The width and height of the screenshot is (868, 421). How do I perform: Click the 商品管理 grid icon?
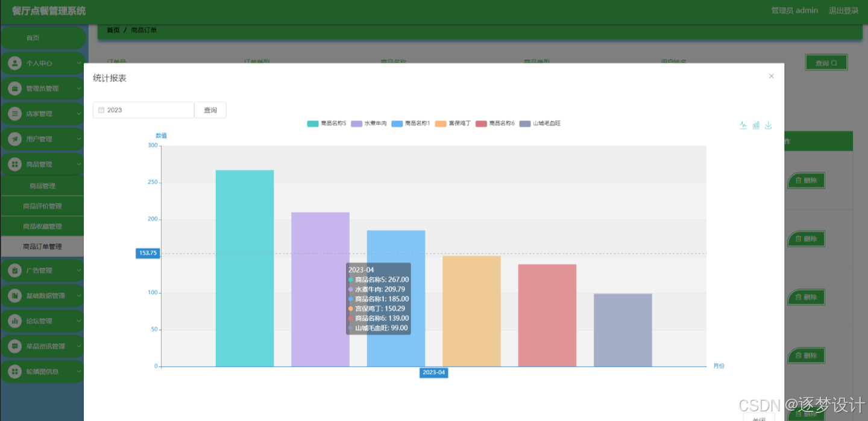pyautogui.click(x=15, y=164)
